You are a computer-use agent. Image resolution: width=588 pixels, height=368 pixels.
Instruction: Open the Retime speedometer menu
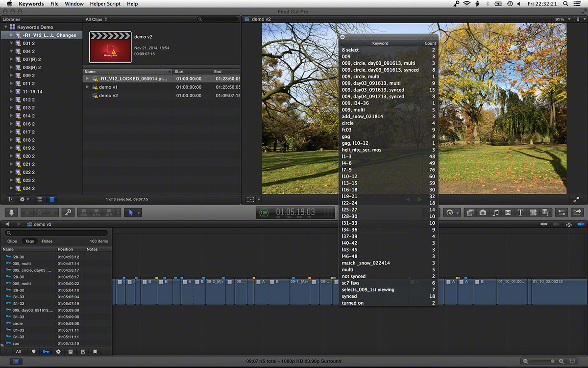[451, 212]
